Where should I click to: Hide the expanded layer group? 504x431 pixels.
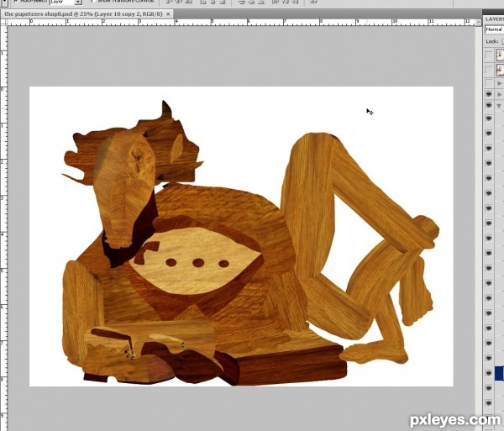(x=489, y=105)
